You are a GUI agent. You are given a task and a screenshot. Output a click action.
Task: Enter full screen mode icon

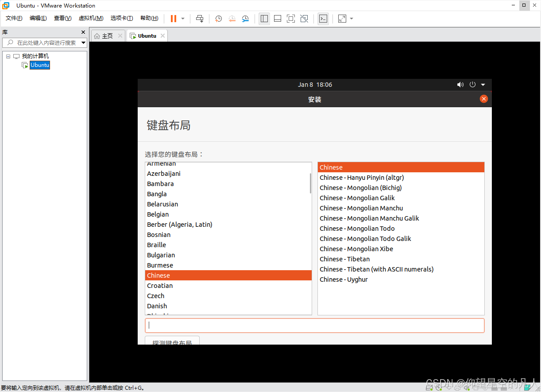pos(291,19)
